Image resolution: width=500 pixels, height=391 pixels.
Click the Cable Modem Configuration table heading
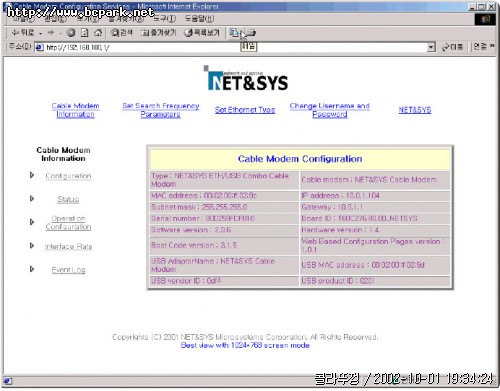coord(300,159)
